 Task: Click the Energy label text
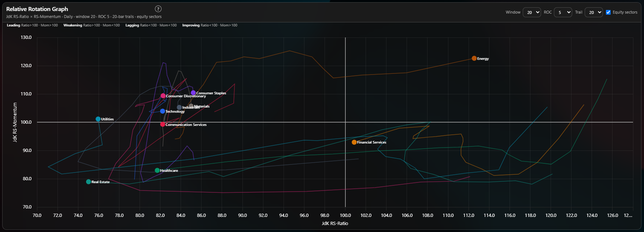[x=483, y=59]
